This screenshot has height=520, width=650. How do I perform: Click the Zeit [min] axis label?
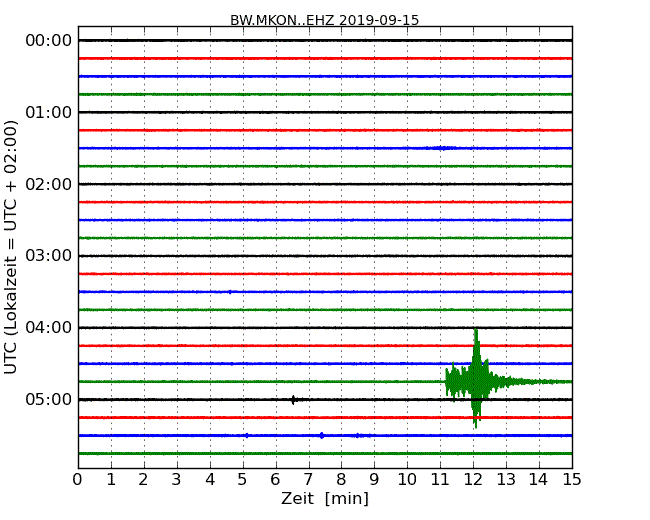[x=325, y=498]
